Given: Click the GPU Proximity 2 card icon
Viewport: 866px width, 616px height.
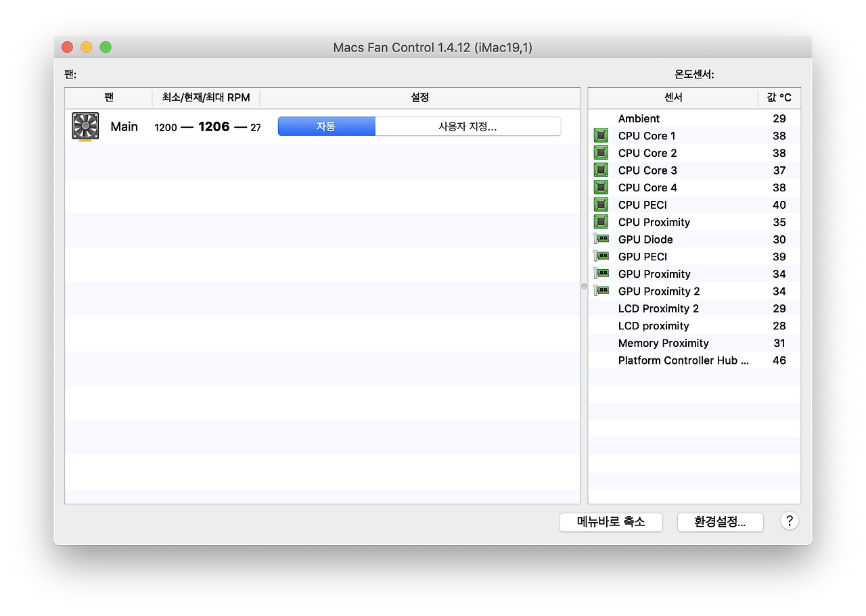Looking at the screenshot, I should coord(601,291).
